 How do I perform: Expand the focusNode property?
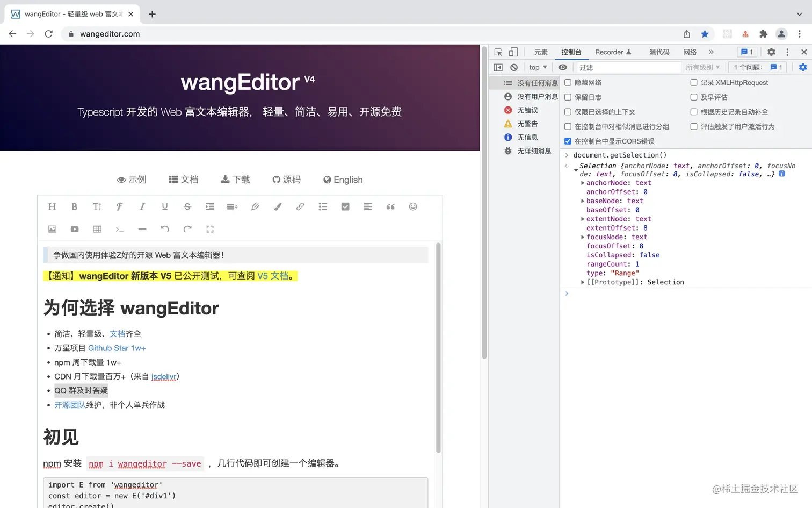click(583, 237)
